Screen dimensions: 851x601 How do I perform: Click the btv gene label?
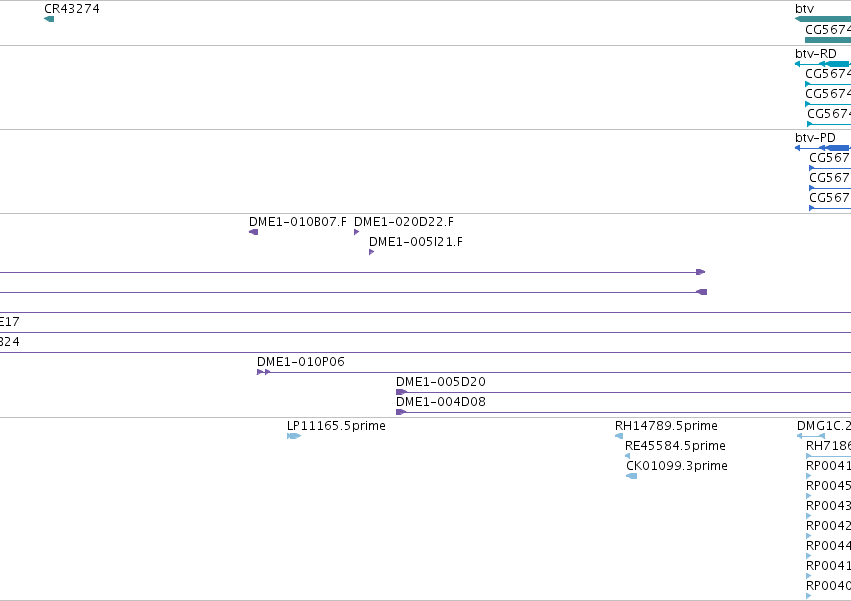(x=804, y=9)
